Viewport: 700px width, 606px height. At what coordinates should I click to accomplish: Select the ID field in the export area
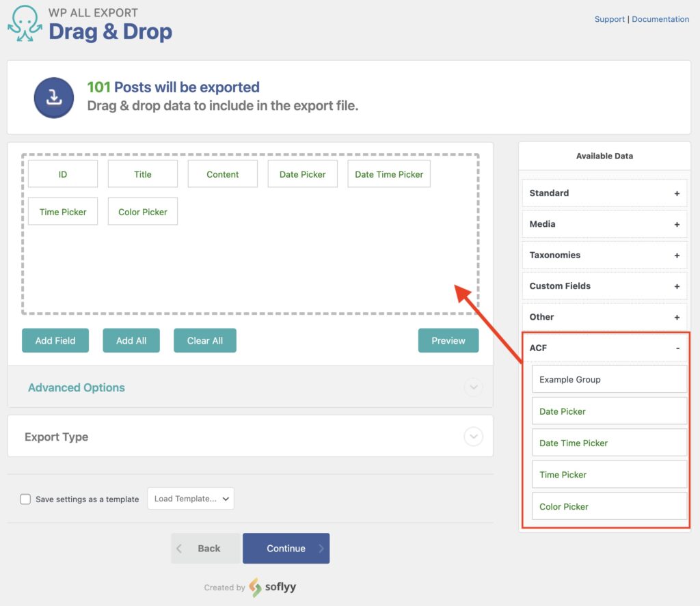pos(63,174)
